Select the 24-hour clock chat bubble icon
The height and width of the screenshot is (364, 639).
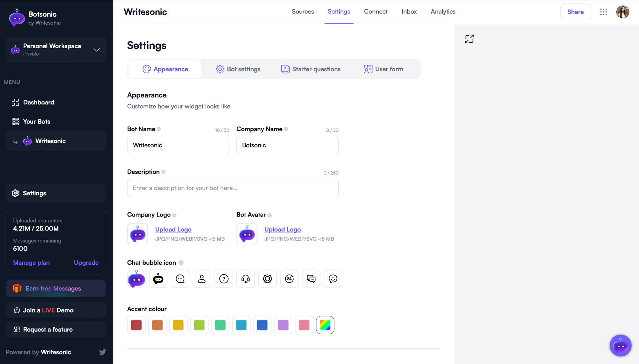(x=289, y=279)
